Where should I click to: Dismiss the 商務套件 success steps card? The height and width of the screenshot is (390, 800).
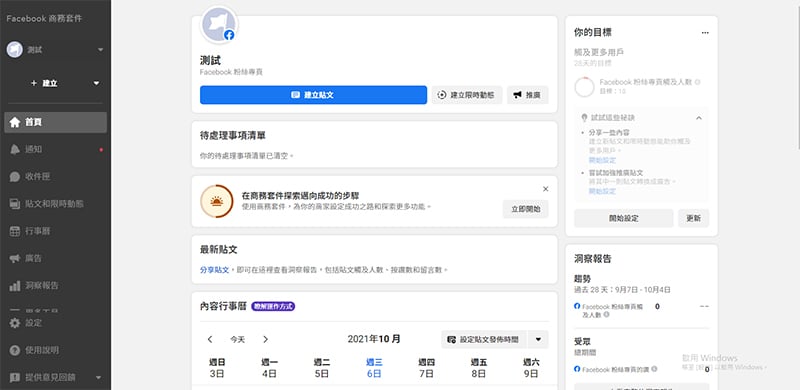tap(545, 189)
